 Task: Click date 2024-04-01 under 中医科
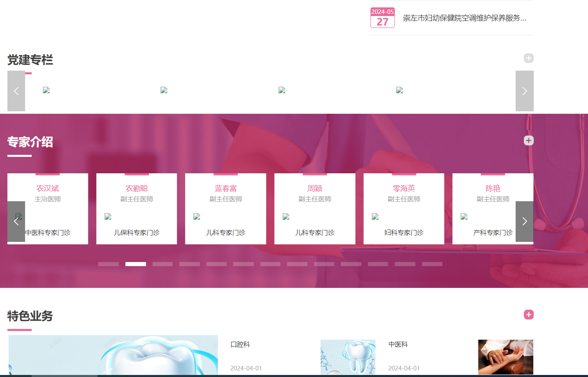[404, 368]
